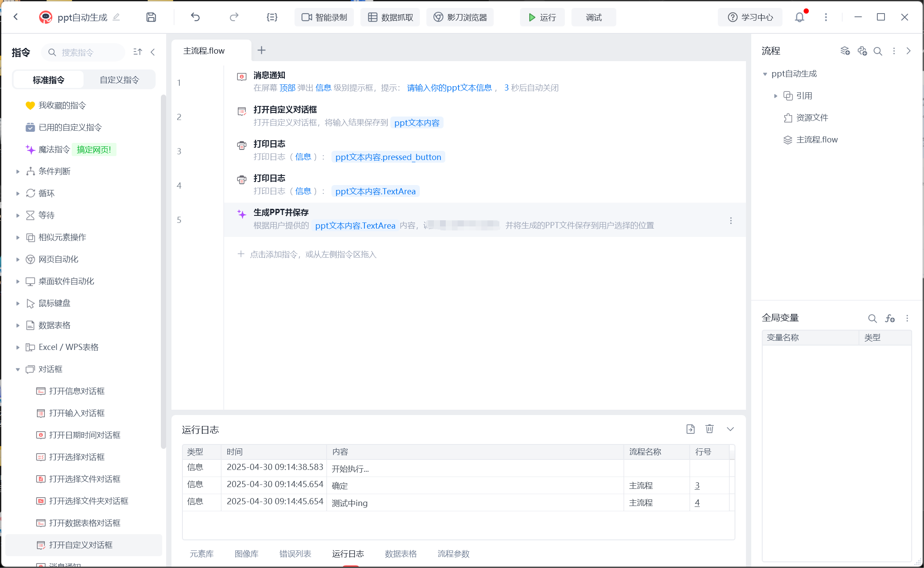Collapse run log panel with chevron
The image size is (924, 568).
click(730, 429)
